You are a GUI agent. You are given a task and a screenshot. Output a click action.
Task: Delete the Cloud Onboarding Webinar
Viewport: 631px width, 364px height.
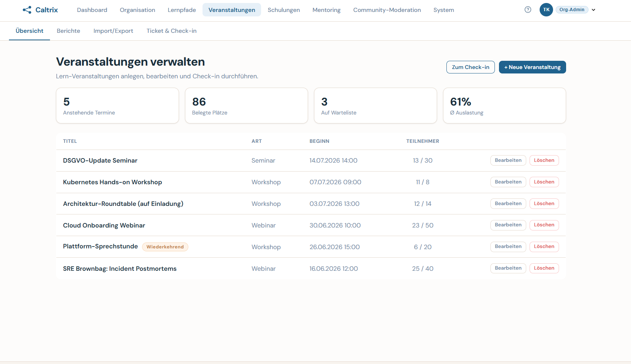[x=544, y=225]
